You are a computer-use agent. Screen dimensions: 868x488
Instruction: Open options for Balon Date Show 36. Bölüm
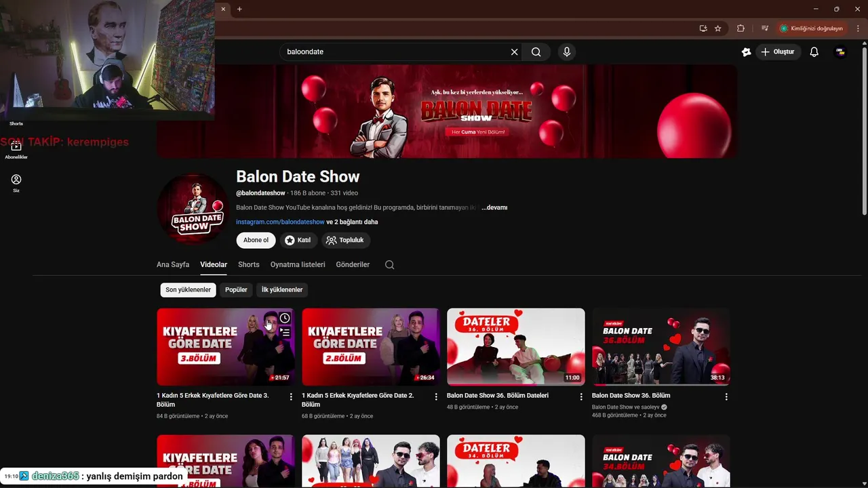[x=726, y=396]
